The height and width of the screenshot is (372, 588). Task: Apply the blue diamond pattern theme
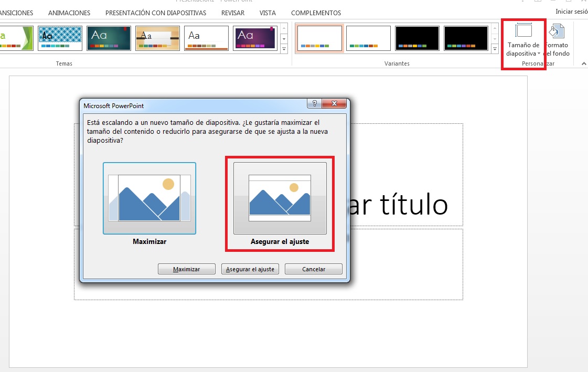60,38
